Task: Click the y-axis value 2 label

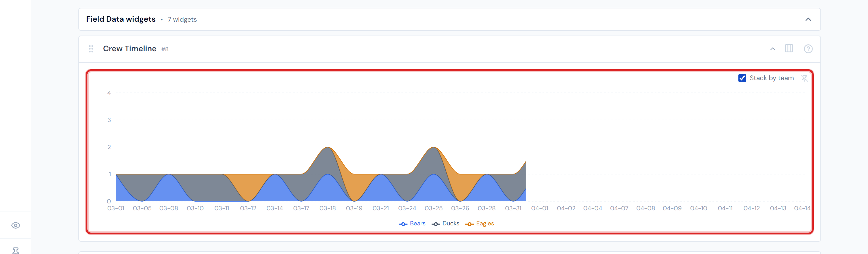Action: coord(109,147)
